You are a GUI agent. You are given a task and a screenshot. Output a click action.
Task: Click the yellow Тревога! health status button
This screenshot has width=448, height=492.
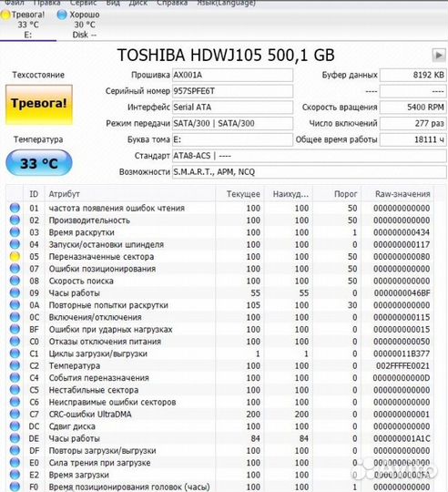click(39, 105)
